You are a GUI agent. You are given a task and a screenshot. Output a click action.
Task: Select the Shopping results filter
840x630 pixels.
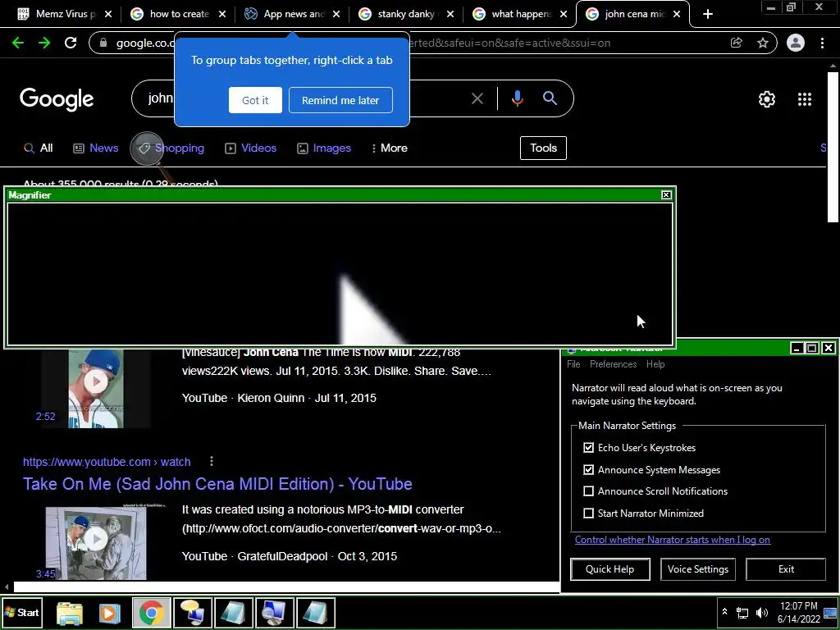[171, 148]
